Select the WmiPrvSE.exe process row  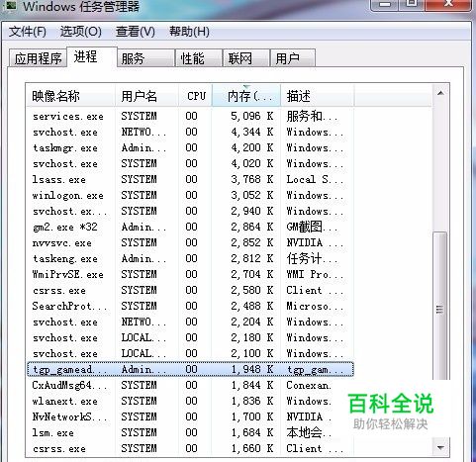(190, 274)
